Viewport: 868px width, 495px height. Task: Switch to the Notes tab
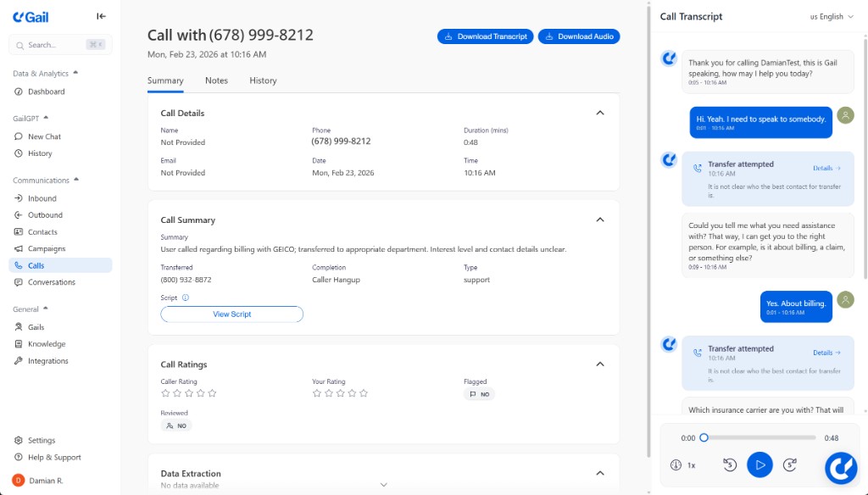point(216,81)
